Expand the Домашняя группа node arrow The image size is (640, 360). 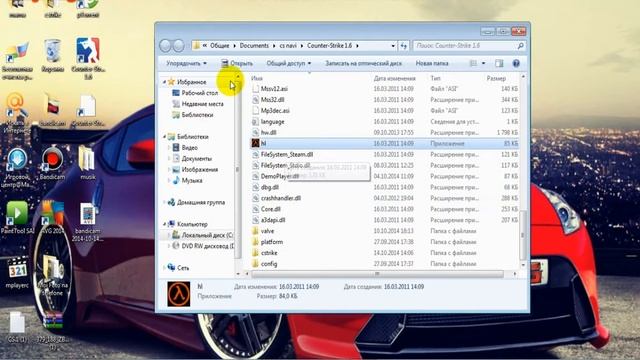(164, 202)
